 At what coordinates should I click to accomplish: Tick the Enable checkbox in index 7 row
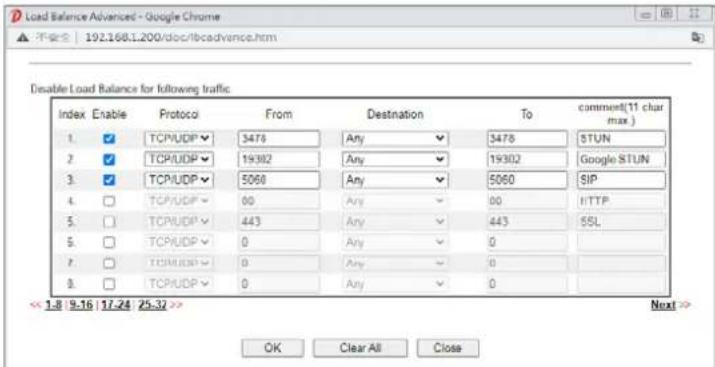(x=109, y=264)
